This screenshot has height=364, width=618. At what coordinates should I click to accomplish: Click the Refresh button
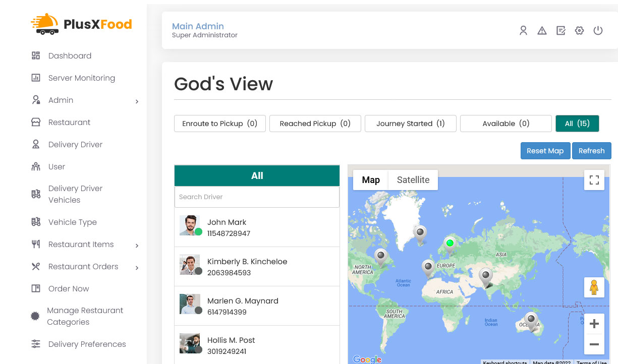click(x=591, y=151)
